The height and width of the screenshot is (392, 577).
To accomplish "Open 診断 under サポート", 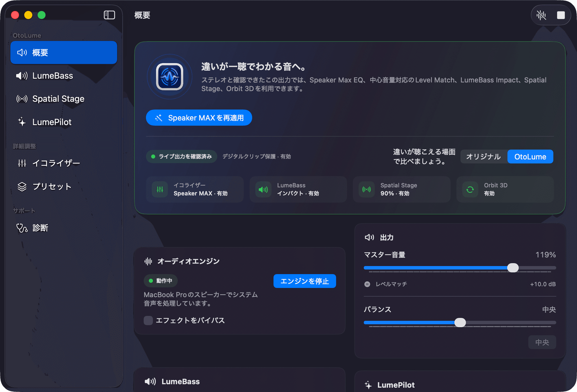I will 64,228.
